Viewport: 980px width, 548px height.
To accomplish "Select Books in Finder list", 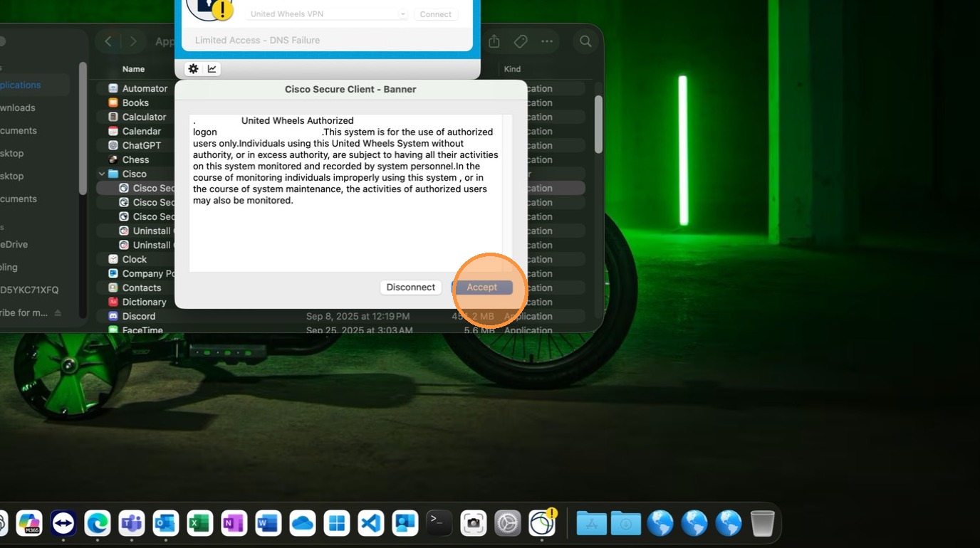I will point(135,102).
